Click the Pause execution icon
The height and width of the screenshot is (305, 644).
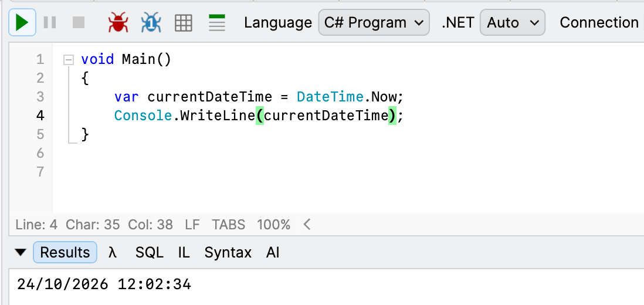click(50, 22)
